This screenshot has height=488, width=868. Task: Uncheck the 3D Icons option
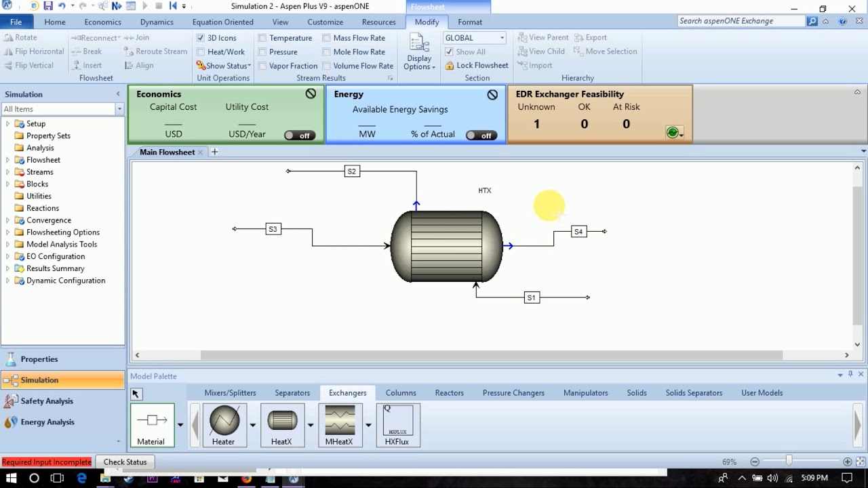click(200, 38)
